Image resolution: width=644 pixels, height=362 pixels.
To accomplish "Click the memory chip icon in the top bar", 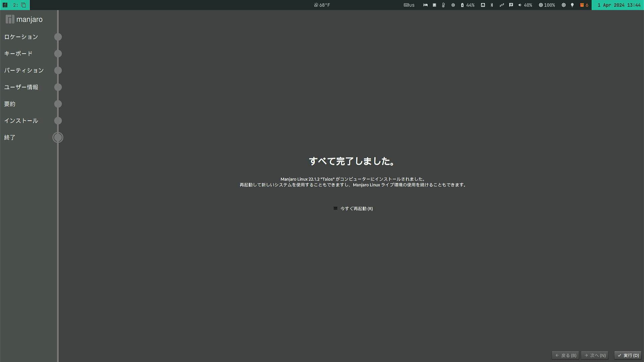I will 434,5.
